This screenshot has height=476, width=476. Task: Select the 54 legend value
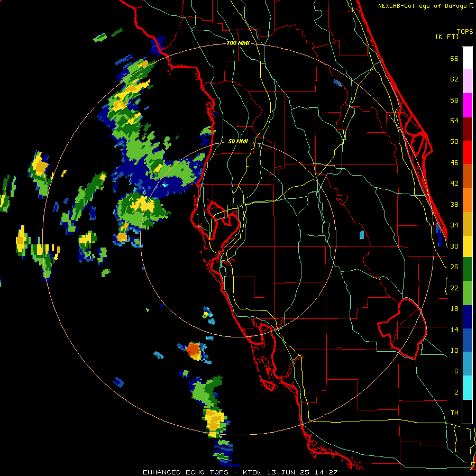pos(454,121)
